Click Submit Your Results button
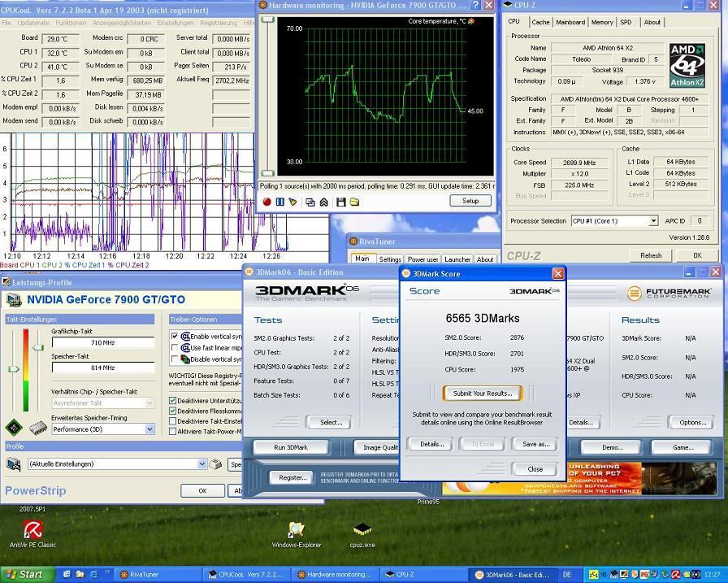The width and height of the screenshot is (728, 583). (483, 394)
